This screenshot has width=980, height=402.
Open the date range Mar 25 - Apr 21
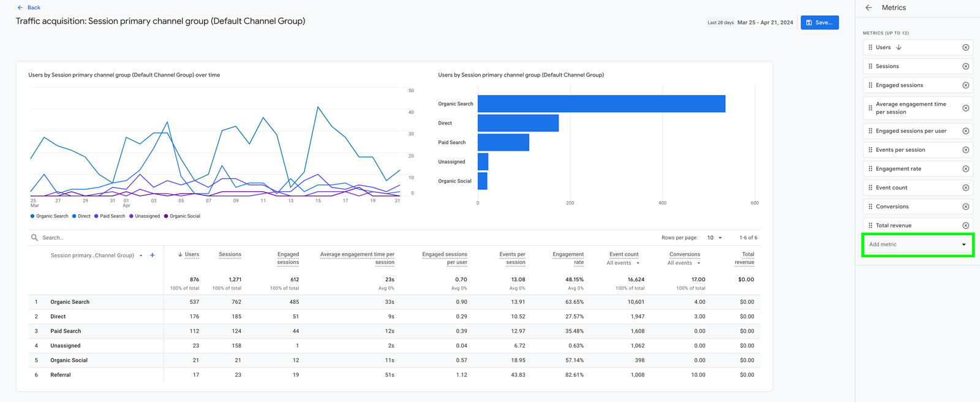(764, 23)
